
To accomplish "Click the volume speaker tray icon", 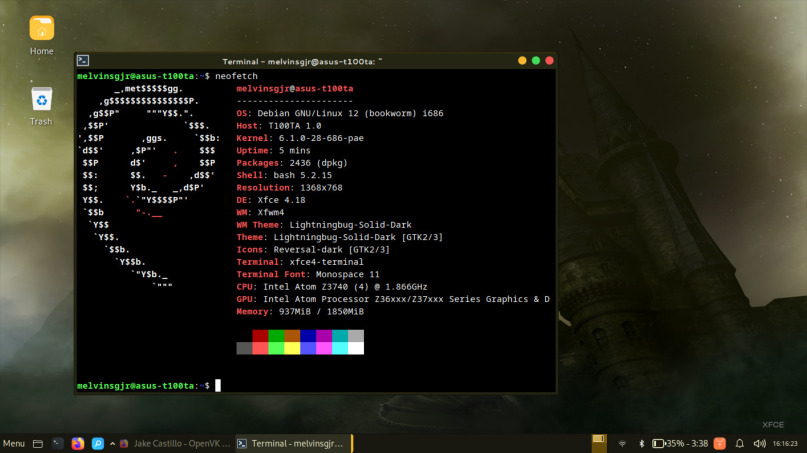I will [x=758, y=443].
